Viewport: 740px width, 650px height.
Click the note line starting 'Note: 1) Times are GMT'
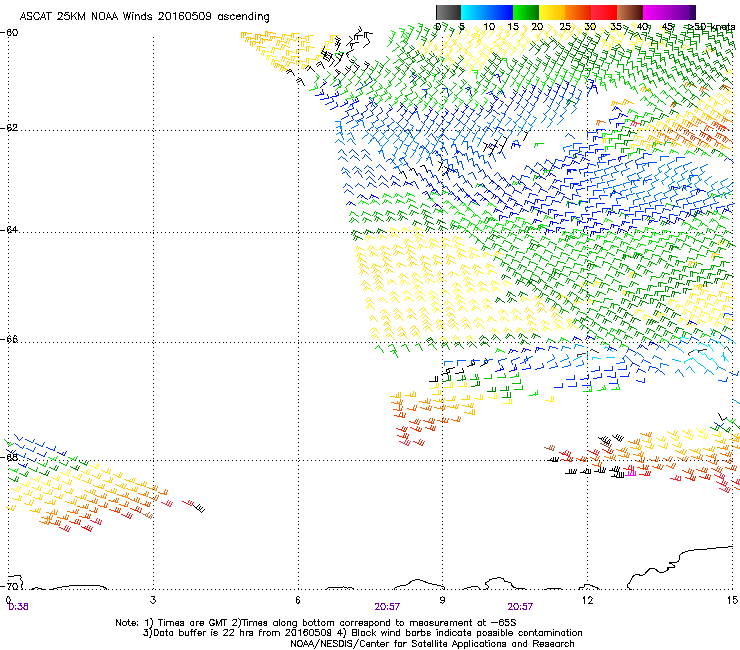click(x=316, y=623)
